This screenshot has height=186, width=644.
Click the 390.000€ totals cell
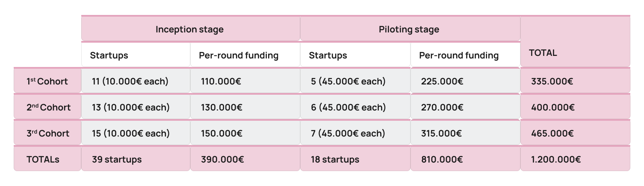(245, 159)
